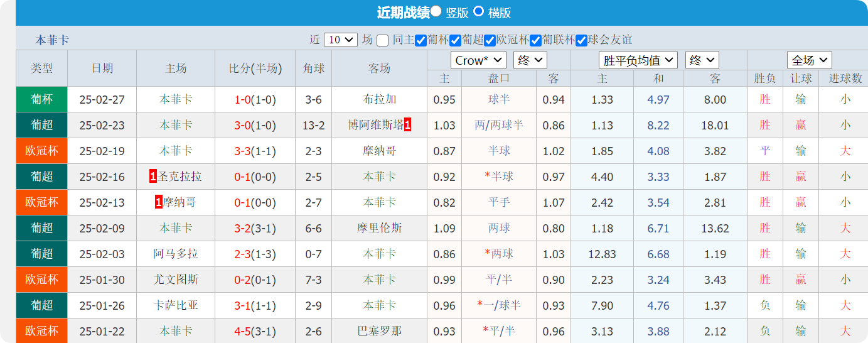Image resolution: width=868 pixels, height=343 pixels.
Task: Click the red card badge next to 博阿维斯塔
Action: tap(407, 125)
